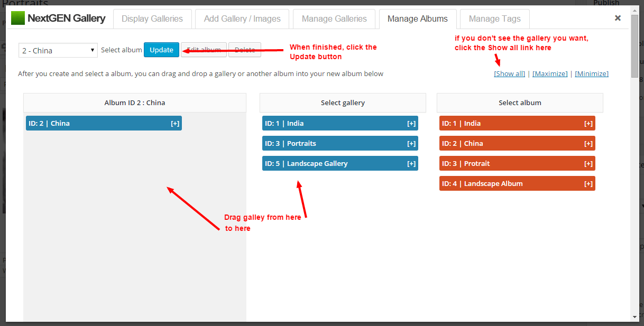This screenshot has height=326, width=644.
Task: Switch to the Manage Tags tab
Action: pyautogui.click(x=494, y=18)
